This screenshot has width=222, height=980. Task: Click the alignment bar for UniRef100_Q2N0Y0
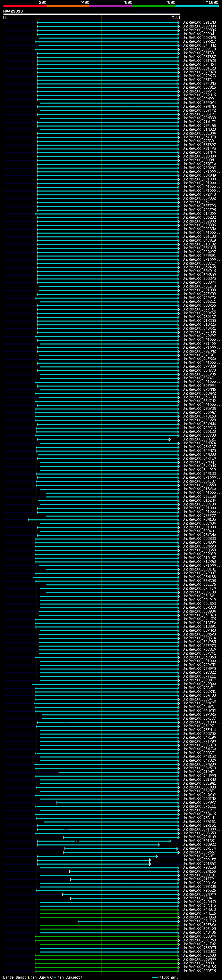pyautogui.click(x=121, y=895)
